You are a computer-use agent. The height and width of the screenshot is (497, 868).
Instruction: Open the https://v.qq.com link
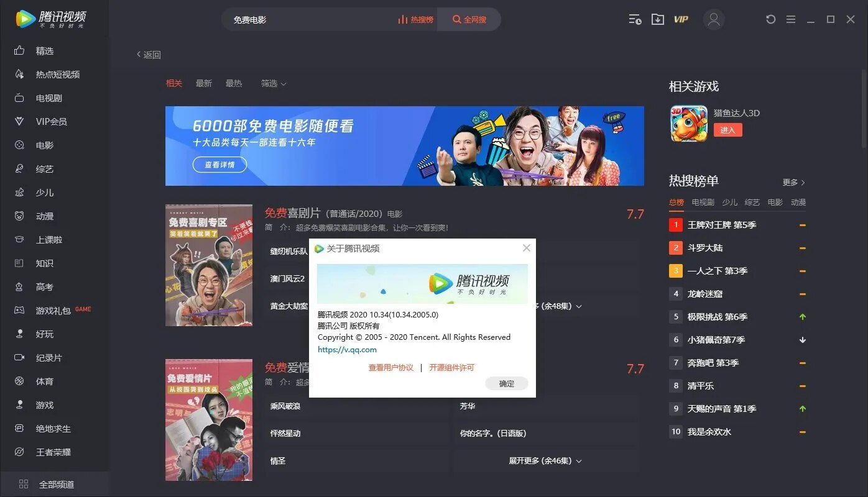[x=347, y=349]
